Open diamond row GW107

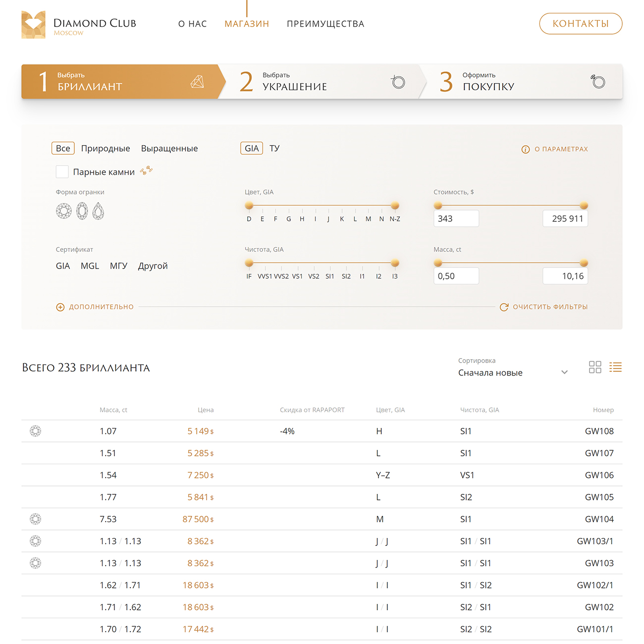tap(322, 453)
